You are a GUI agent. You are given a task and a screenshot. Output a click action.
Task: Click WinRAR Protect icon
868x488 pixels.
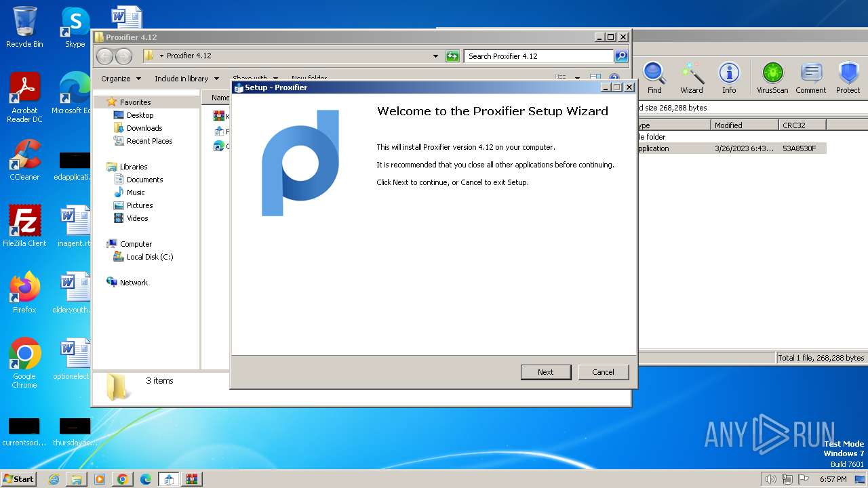[x=848, y=77]
